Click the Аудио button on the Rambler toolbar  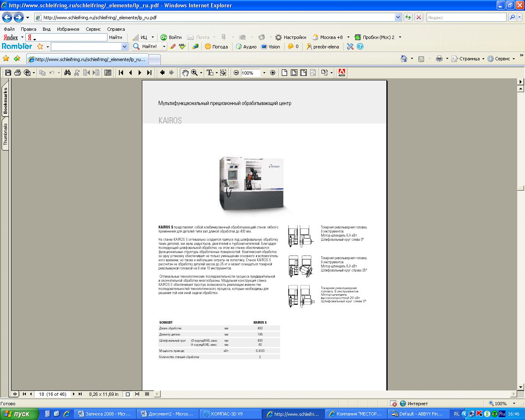tap(246, 46)
